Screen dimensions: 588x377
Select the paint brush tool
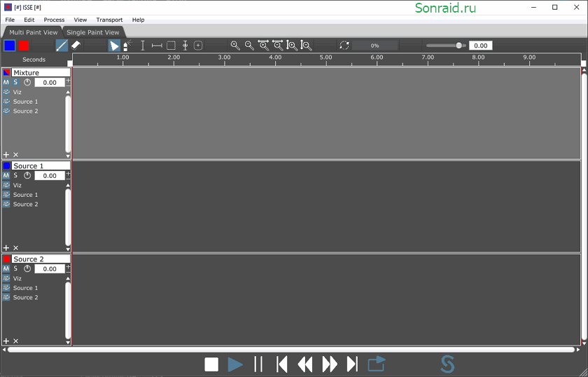62,46
